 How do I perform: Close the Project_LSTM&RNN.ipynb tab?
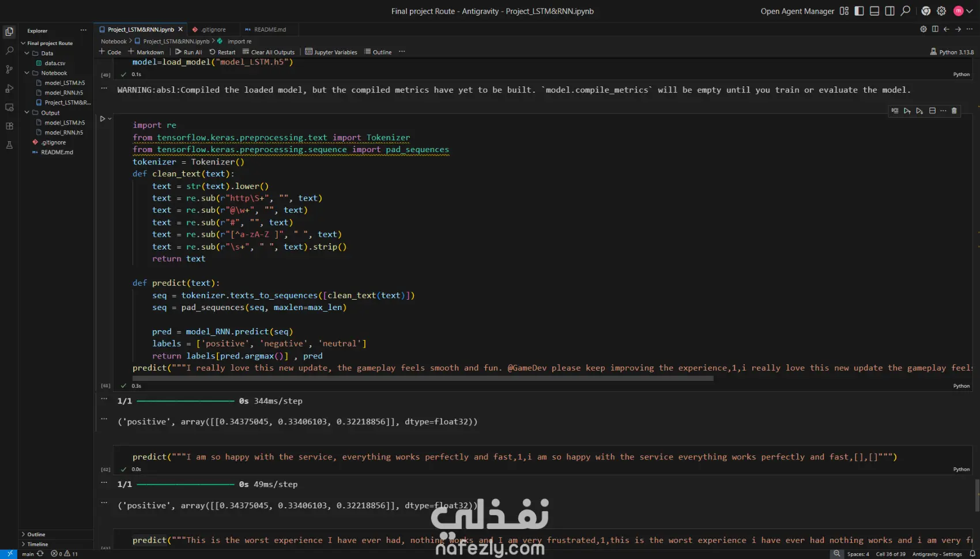180,29
